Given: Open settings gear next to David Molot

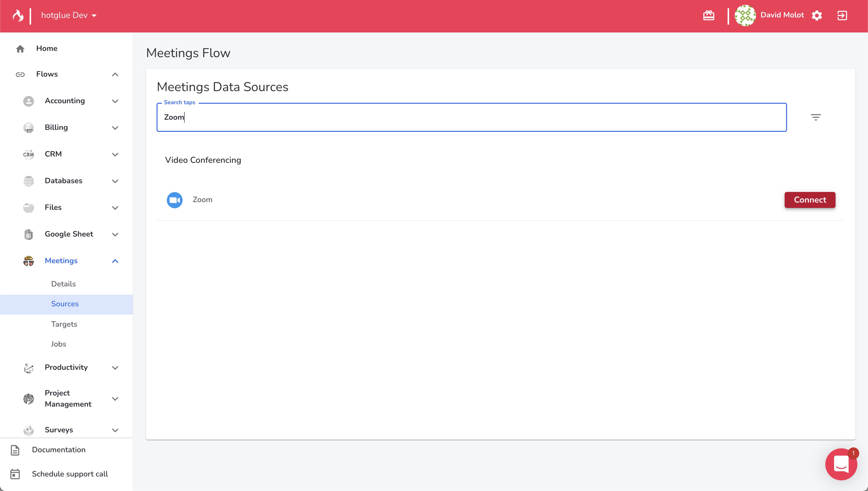Looking at the screenshot, I should pos(817,16).
